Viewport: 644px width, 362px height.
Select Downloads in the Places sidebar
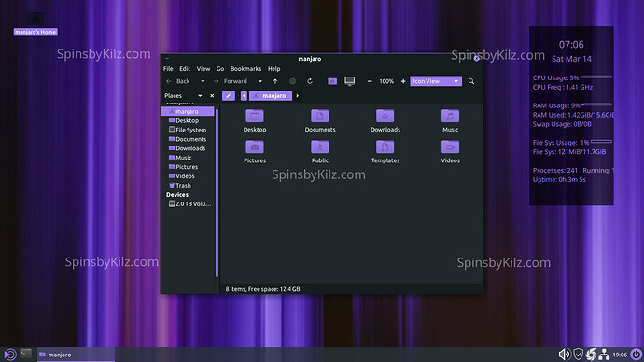pyautogui.click(x=188, y=148)
